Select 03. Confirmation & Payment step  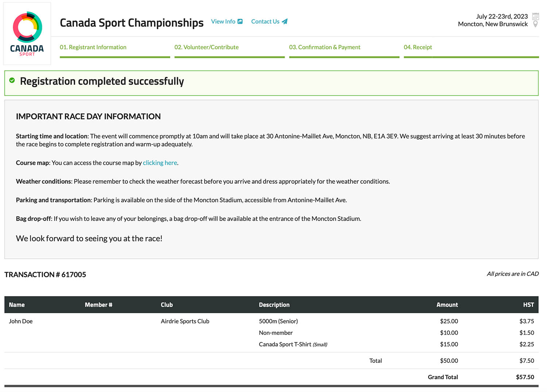[x=325, y=47]
